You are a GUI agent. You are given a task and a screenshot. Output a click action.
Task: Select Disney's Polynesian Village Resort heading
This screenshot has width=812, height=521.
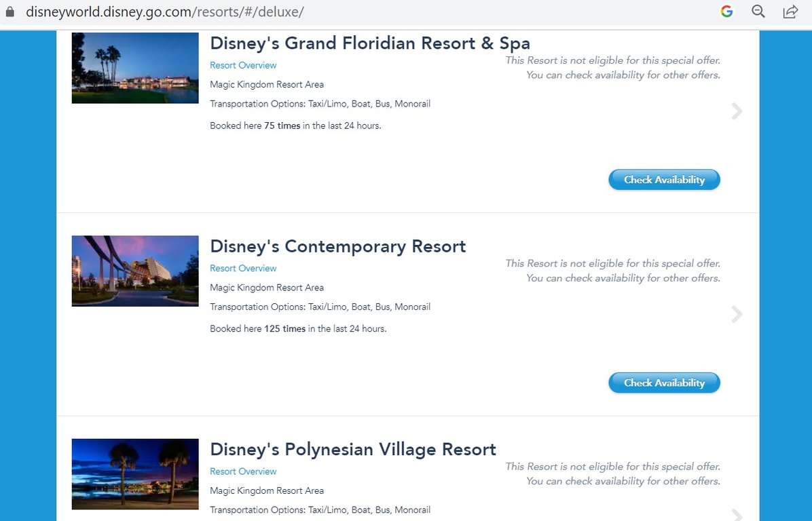tap(352, 449)
